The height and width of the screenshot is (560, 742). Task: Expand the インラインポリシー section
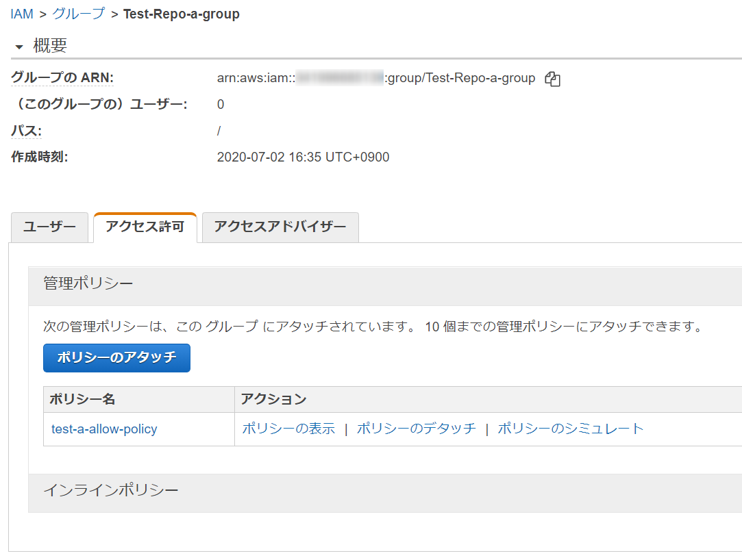click(111, 490)
